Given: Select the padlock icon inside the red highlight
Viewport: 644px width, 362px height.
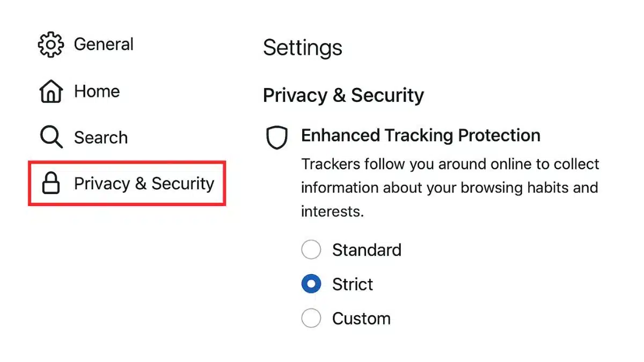Looking at the screenshot, I should 51,183.
